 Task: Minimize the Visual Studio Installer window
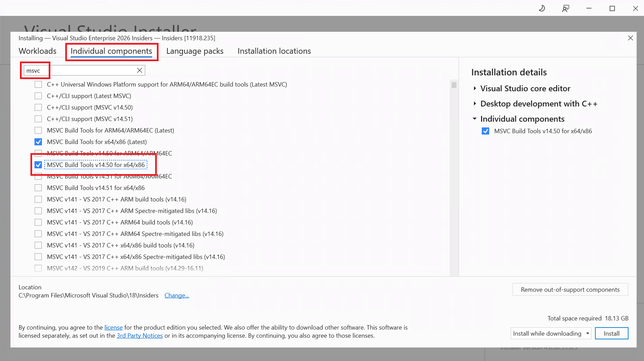pos(589,8)
